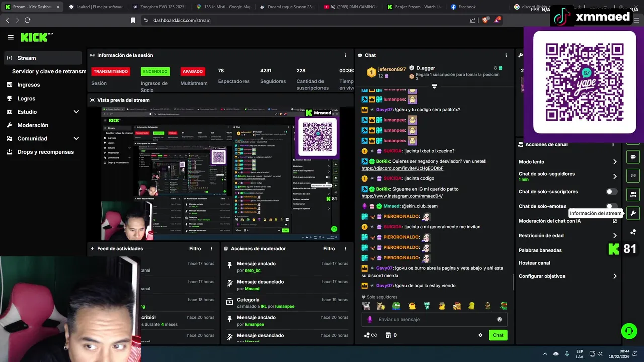Open the discord.com invite link in chat

(403, 168)
